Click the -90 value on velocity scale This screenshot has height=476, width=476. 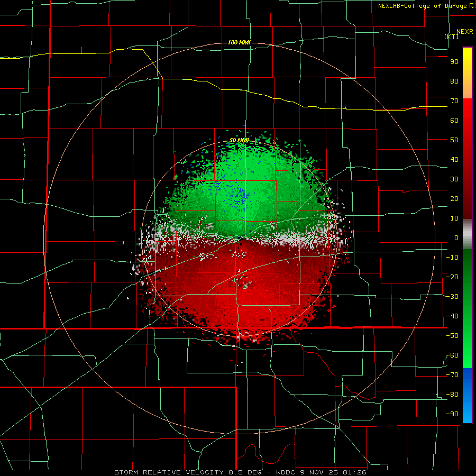tap(452, 414)
